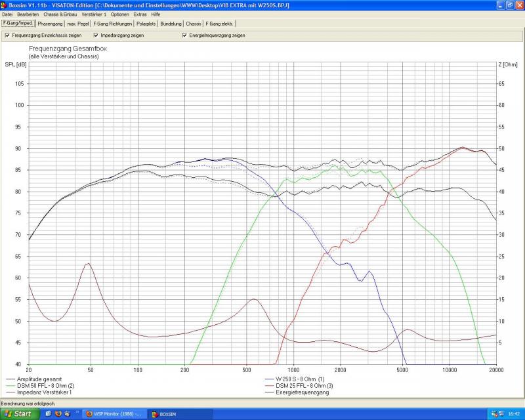
Task: Launch Firefox from the quick launch bar
Action: (x=58, y=414)
